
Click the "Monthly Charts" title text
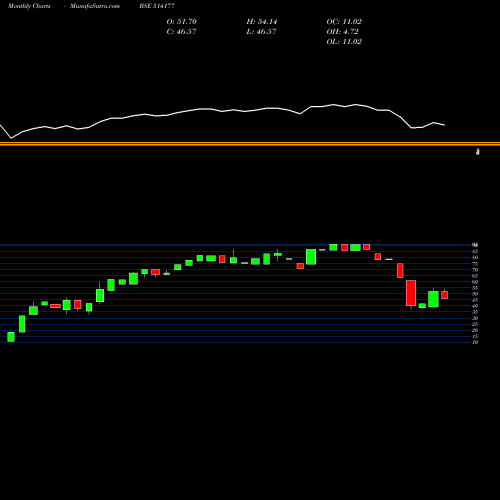click(x=29, y=6)
